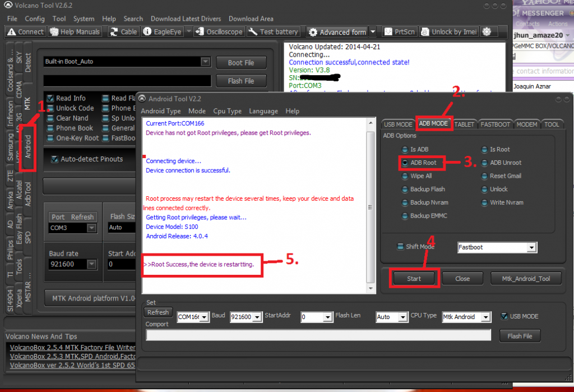
Task: Select the Backup Nvram option
Action: [x=405, y=202]
